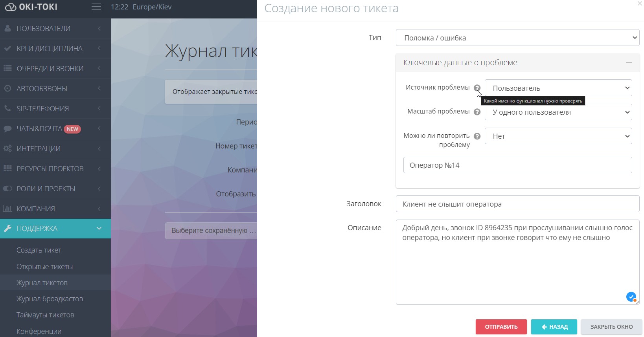The image size is (644, 337).
Task: Open the Роли и проекты menu section
Action: click(55, 189)
